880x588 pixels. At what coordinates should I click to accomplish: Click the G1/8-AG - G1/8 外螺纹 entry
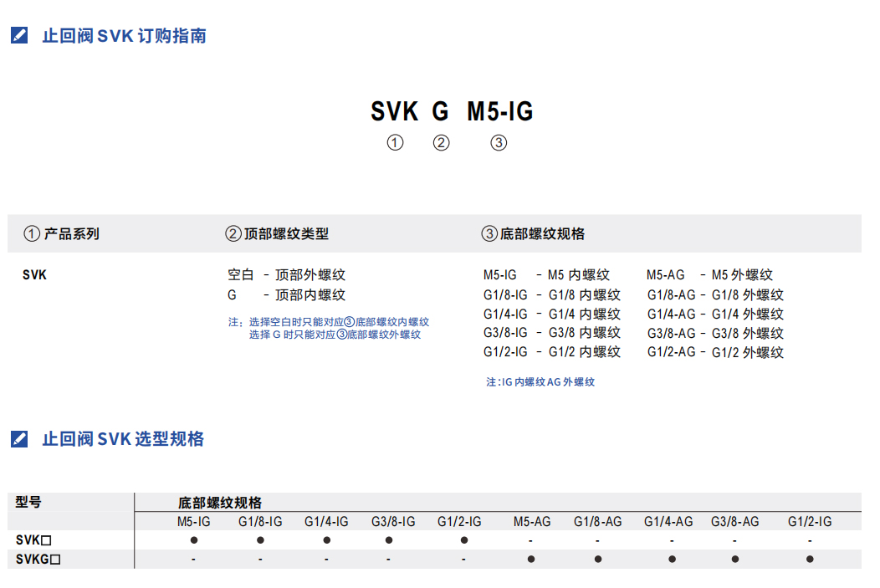(x=715, y=294)
